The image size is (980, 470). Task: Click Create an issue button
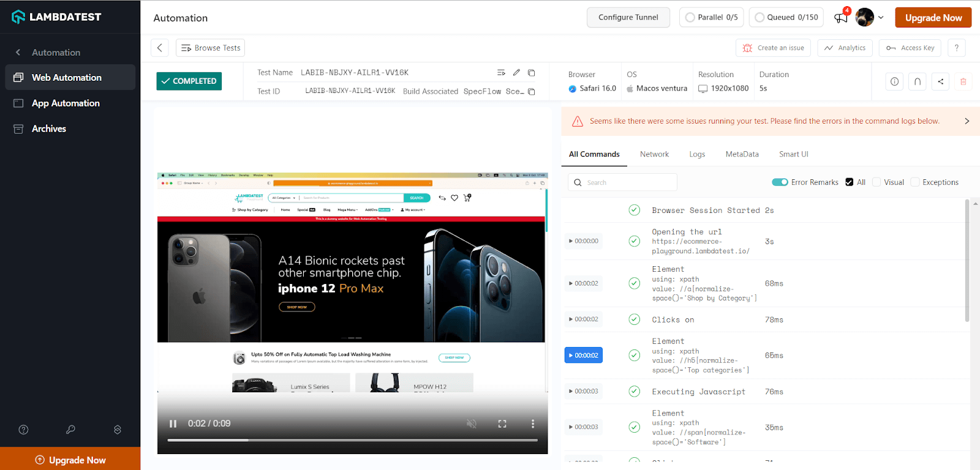click(x=774, y=48)
